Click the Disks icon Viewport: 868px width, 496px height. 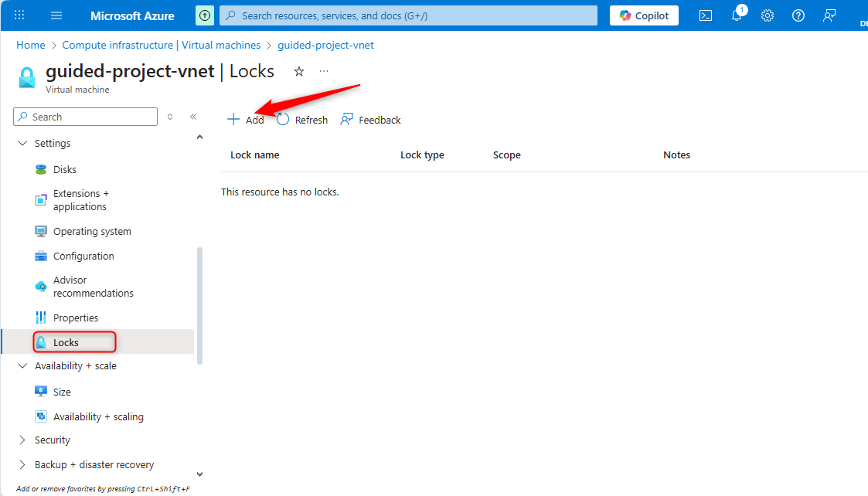coord(41,169)
